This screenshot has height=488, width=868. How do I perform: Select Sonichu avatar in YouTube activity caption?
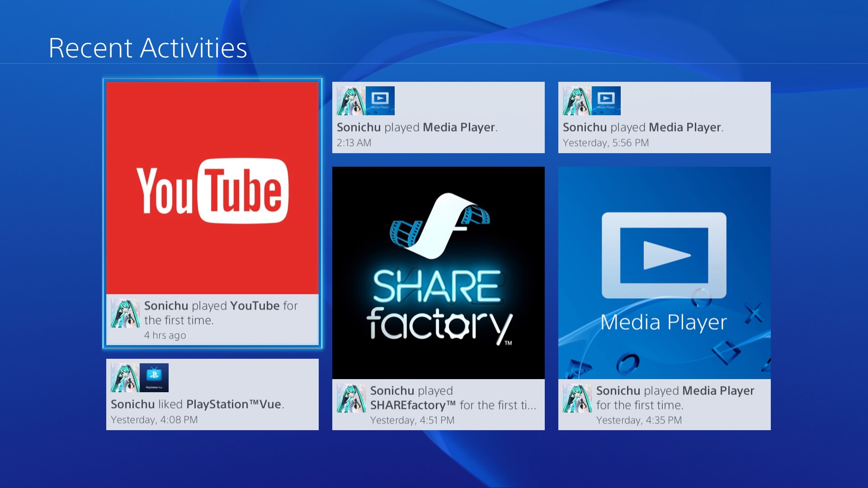coord(125,313)
